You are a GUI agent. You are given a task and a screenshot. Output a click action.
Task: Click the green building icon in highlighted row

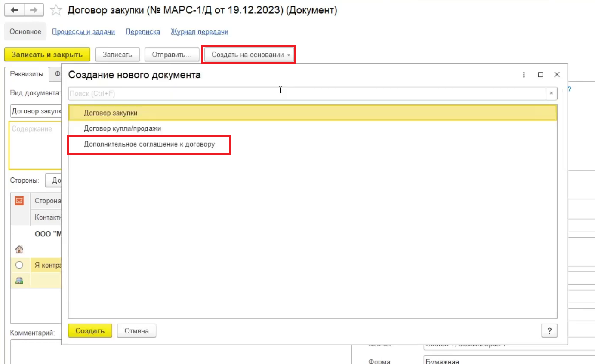(19, 281)
